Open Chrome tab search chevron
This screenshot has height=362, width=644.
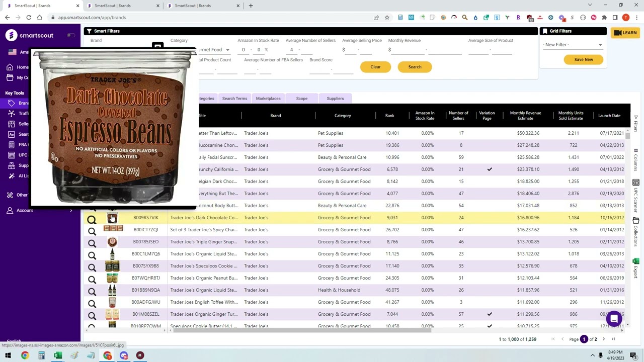(590, 5)
